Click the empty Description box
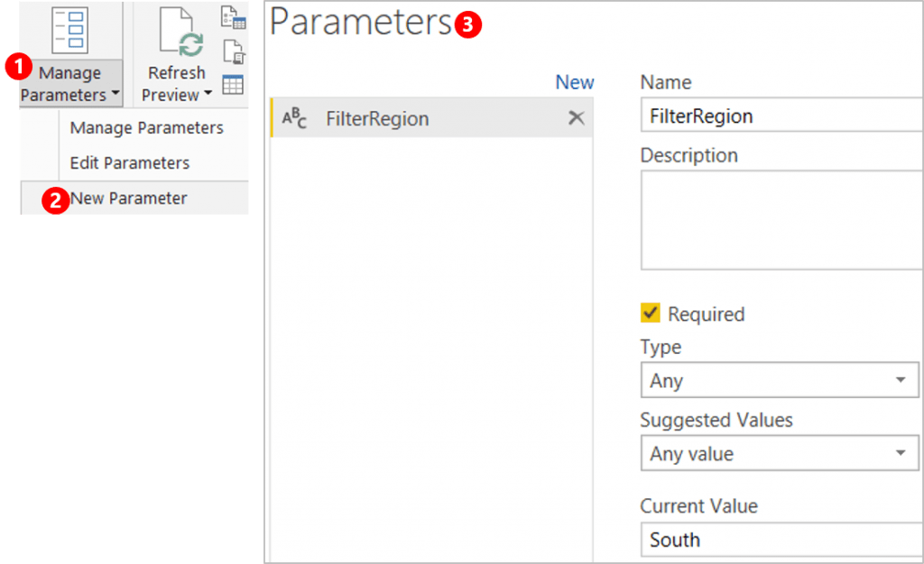 (x=781, y=219)
